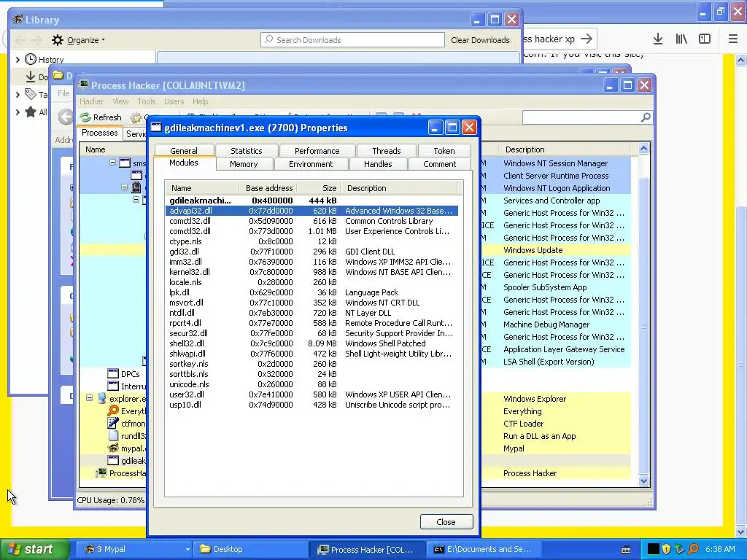
Task: Open the Performance tab
Action: click(317, 151)
